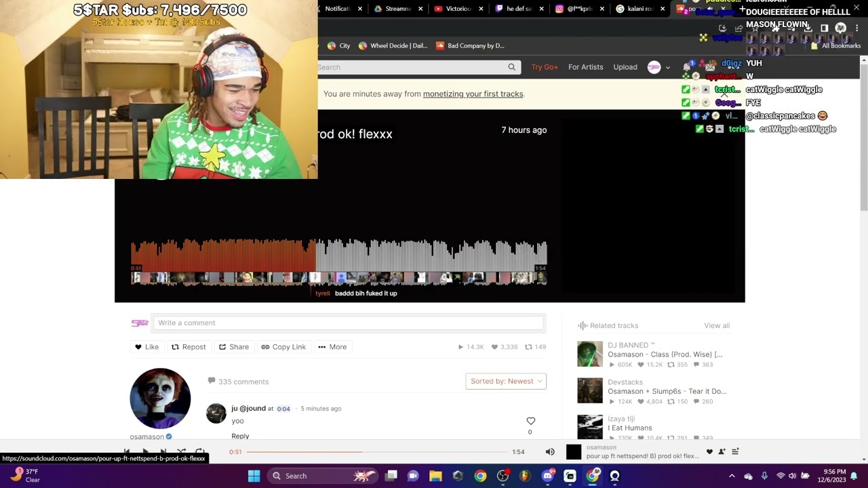Switch to the Victorious YouTube tab
Screen dimensions: 868x488
point(458,9)
